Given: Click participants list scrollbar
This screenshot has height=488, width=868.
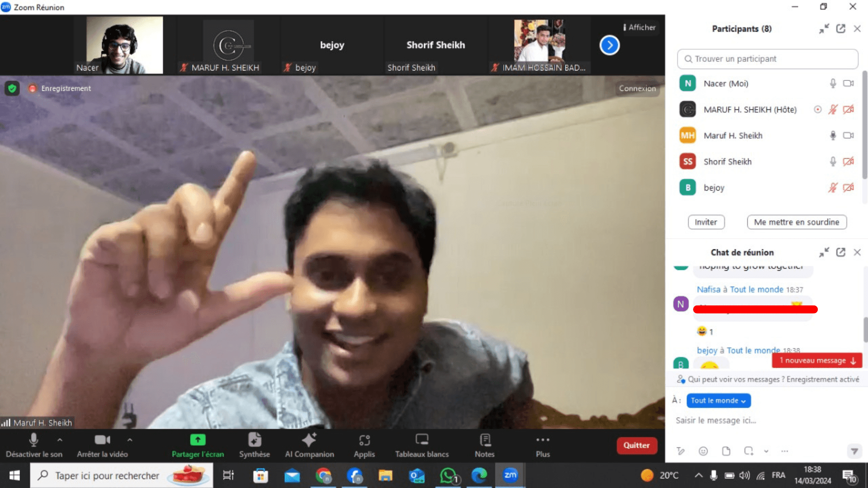Looking at the screenshot, I should click(865, 125).
